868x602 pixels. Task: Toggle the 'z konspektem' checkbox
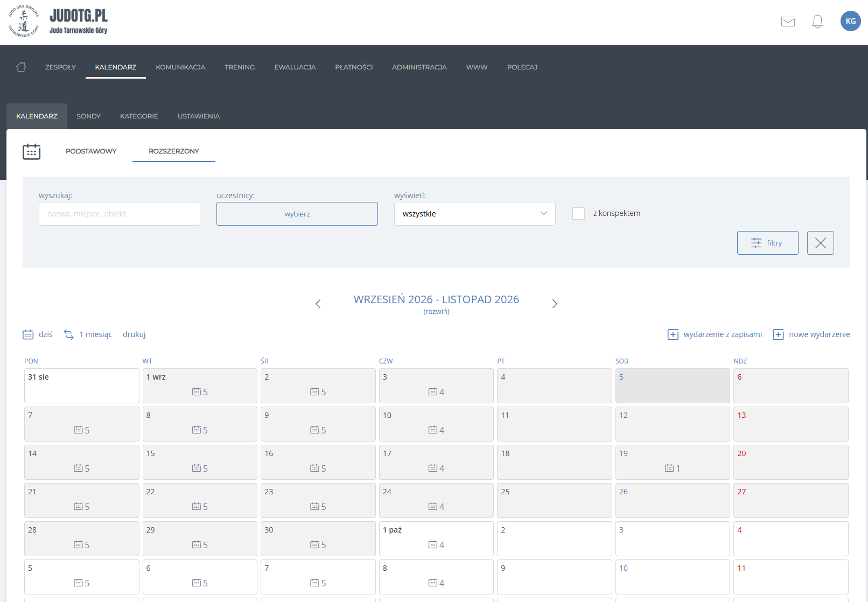coord(578,213)
